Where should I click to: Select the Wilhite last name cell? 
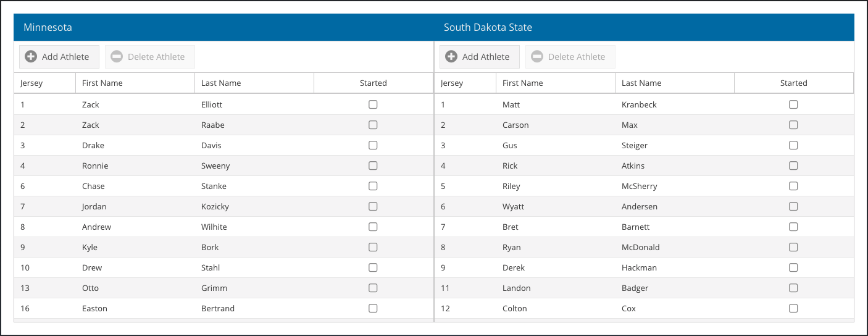254,227
